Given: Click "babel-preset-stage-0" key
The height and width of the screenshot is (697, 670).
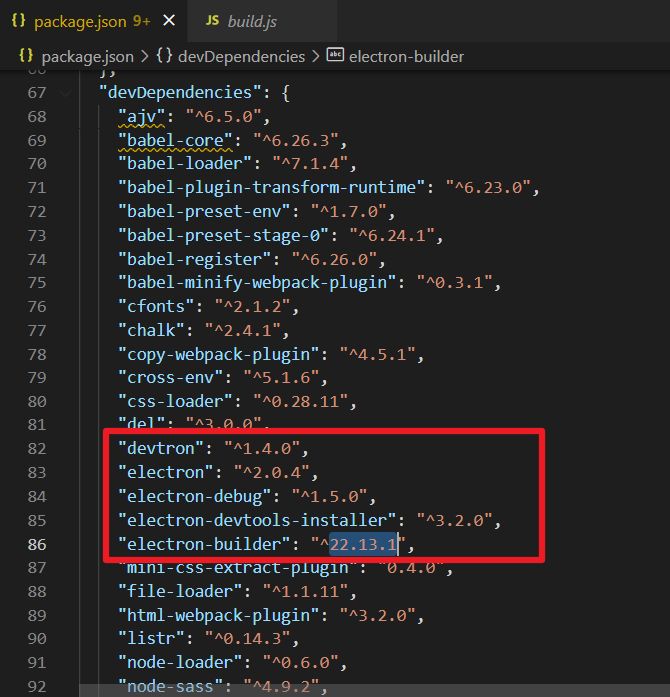Looking at the screenshot, I should pos(223,236).
